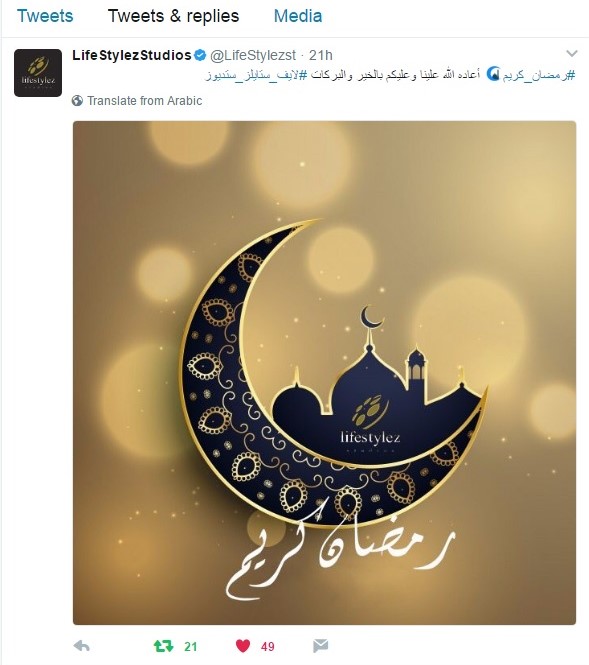Open the crescent moon Ramadan image

[x=324, y=373]
